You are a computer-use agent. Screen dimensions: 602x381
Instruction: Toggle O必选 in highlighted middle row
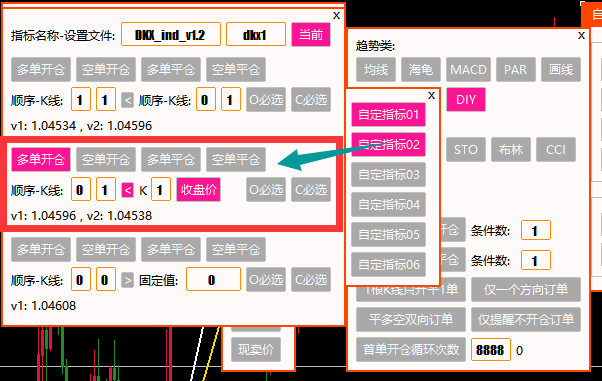click(266, 189)
